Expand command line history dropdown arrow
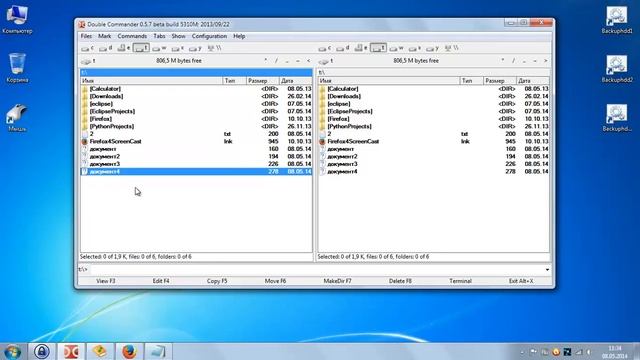640x360 pixels. (x=547, y=269)
